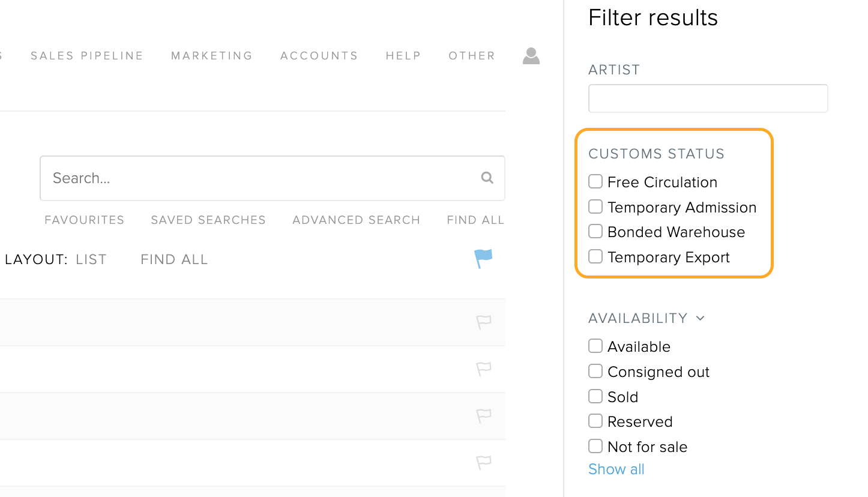Toggle the blue flag filter icon
Image resolution: width=868 pixels, height=497 pixels.
tap(483, 259)
